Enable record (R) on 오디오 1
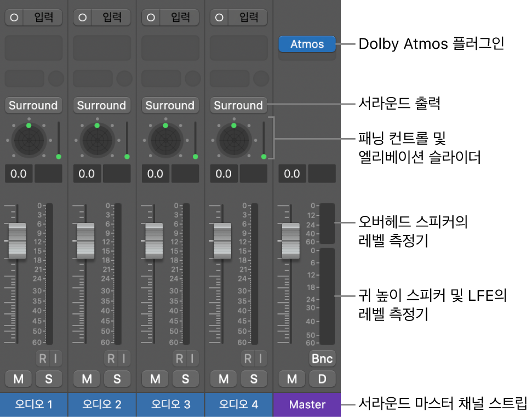This screenshot has height=417, width=532. point(42,358)
